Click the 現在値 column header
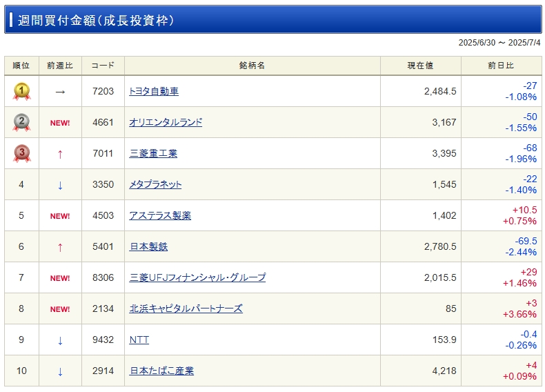The width and height of the screenshot is (545, 392). coord(421,66)
